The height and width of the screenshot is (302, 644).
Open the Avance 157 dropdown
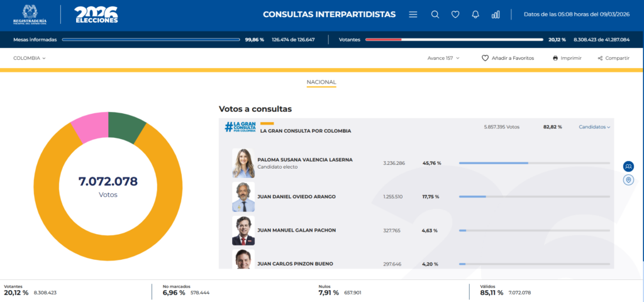point(443,58)
